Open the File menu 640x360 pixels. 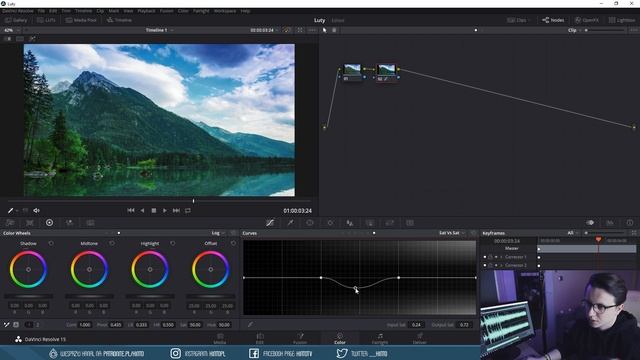coord(41,11)
